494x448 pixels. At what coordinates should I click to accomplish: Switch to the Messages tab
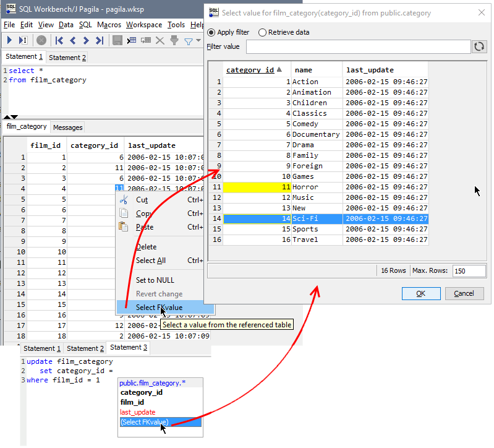(68, 127)
